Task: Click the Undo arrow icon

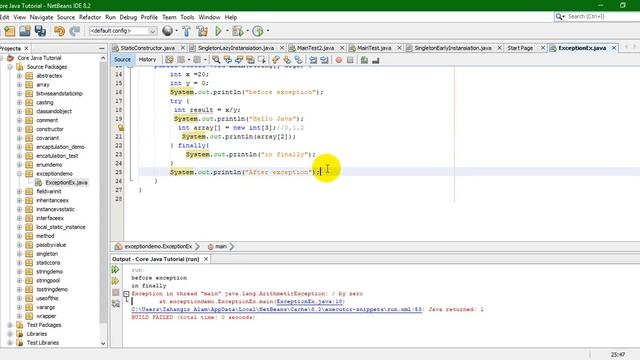Action: click(x=60, y=31)
